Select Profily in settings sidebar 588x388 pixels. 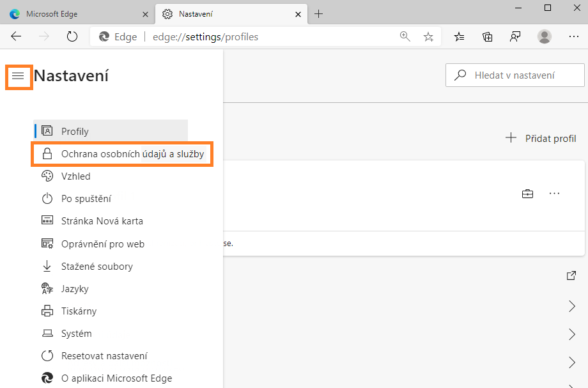(111, 131)
